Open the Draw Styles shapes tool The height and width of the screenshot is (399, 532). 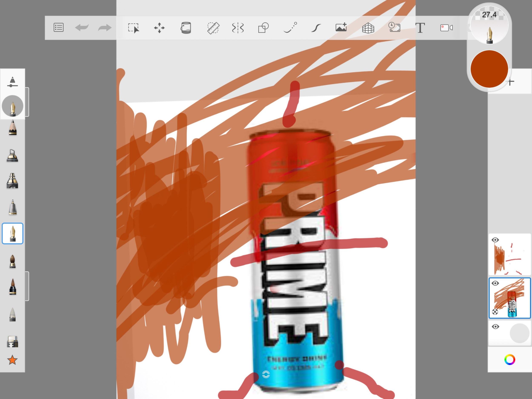pyautogui.click(x=263, y=28)
